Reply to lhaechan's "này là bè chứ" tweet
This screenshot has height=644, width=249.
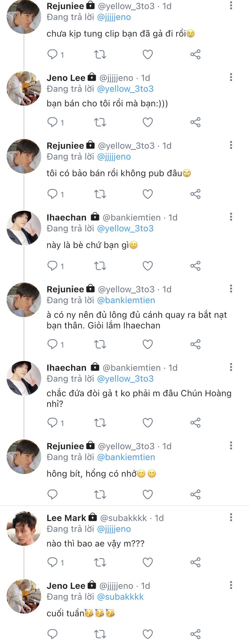[53, 266]
